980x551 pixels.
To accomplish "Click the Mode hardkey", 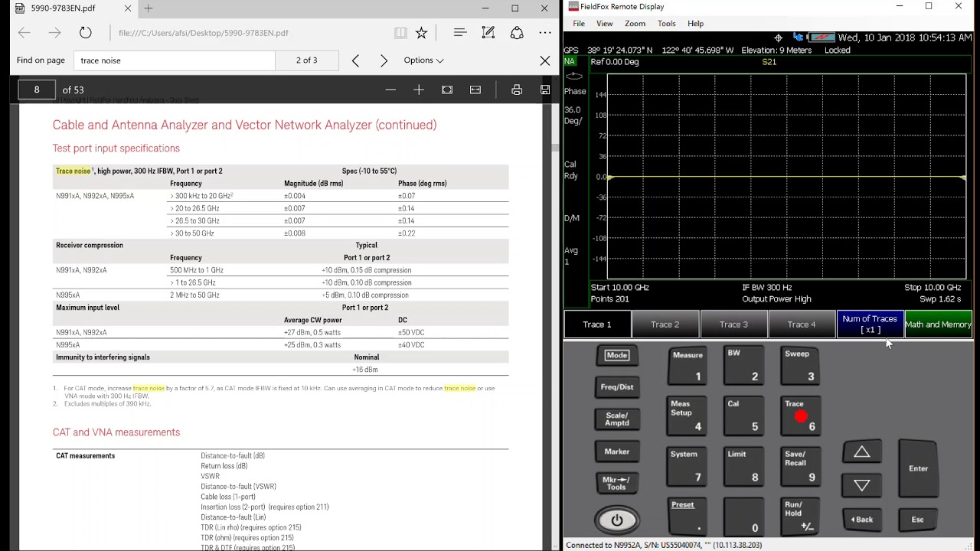I will pos(616,355).
